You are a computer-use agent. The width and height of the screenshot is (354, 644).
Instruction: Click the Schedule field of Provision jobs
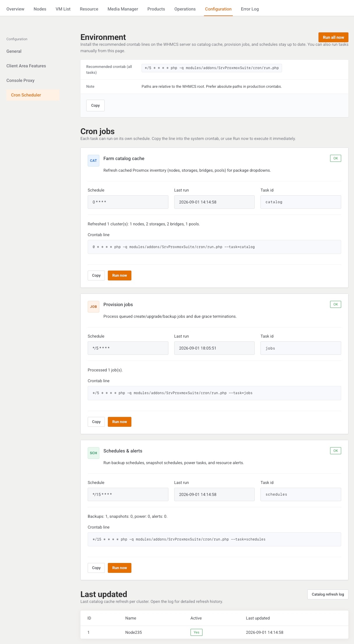click(128, 348)
